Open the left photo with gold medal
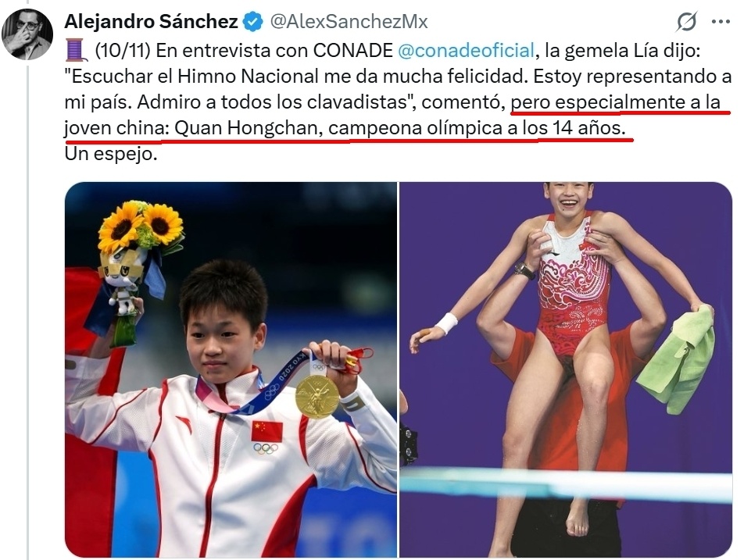Screen dimensions: 744x560 pos(231,369)
